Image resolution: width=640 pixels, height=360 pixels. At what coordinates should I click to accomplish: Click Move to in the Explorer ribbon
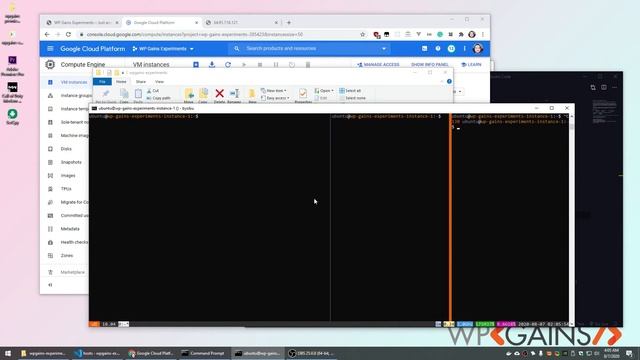point(189,96)
